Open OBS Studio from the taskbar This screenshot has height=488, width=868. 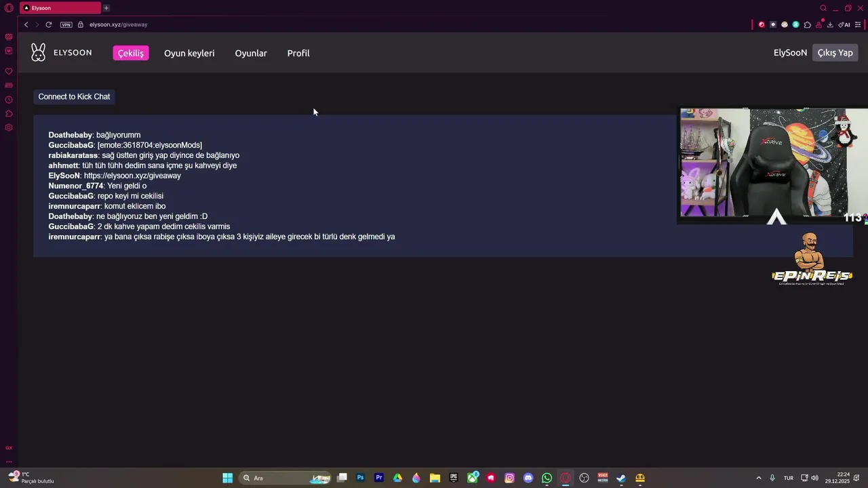584,478
